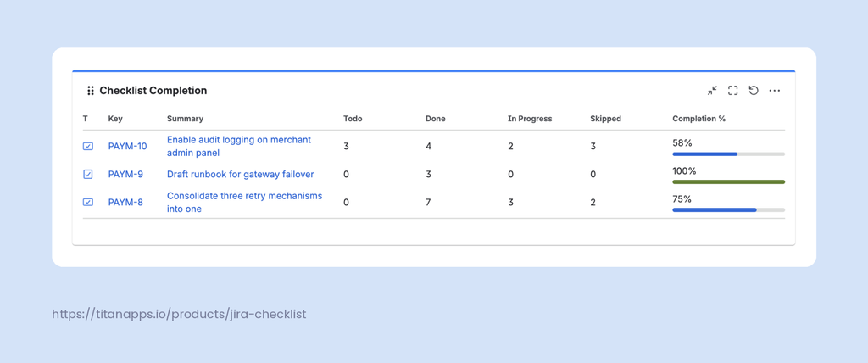868x363 pixels.
Task: Click the Checklist Completion title
Action: (x=153, y=91)
